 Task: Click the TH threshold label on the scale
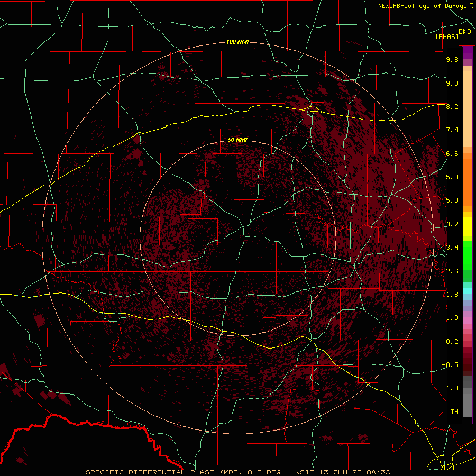tap(454, 412)
